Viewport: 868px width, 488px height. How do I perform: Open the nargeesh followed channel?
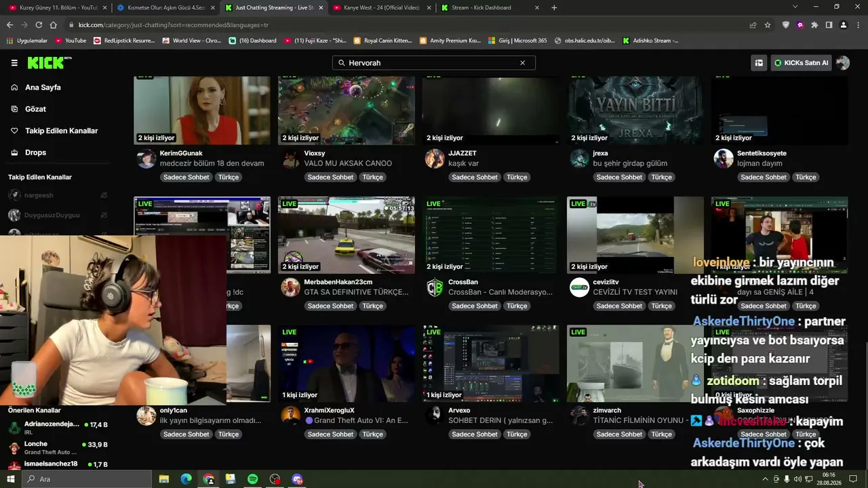coord(39,195)
